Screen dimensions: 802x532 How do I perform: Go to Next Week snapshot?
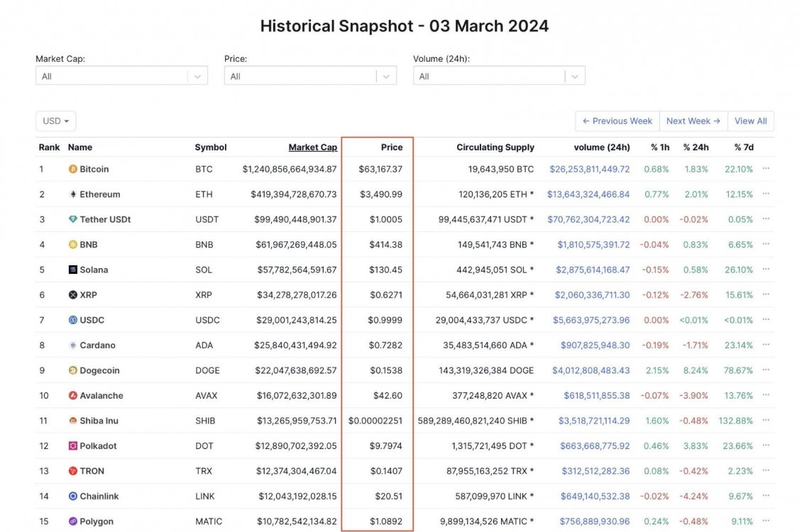(693, 121)
